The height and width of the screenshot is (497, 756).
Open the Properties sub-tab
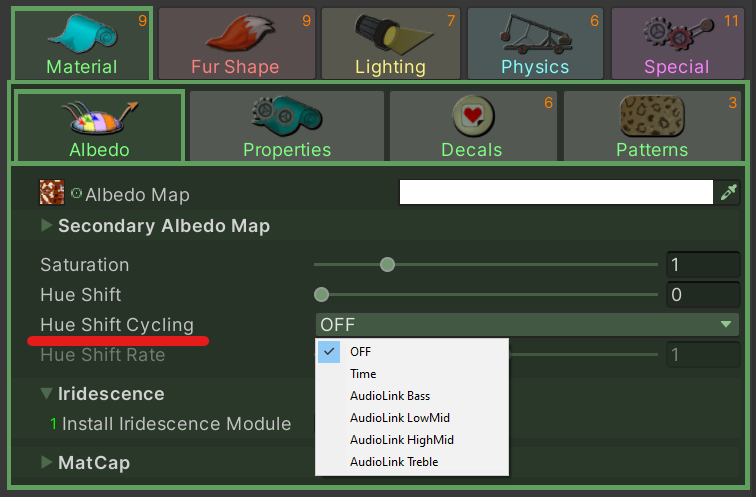click(287, 126)
